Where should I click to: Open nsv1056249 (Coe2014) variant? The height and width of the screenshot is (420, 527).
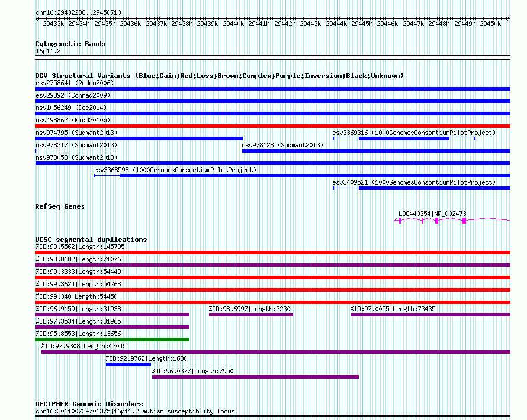[272, 114]
